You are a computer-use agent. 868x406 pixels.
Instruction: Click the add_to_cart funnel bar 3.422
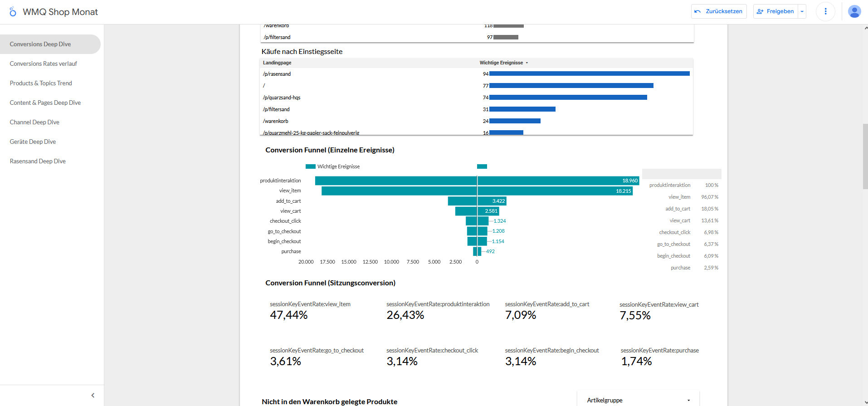click(477, 201)
